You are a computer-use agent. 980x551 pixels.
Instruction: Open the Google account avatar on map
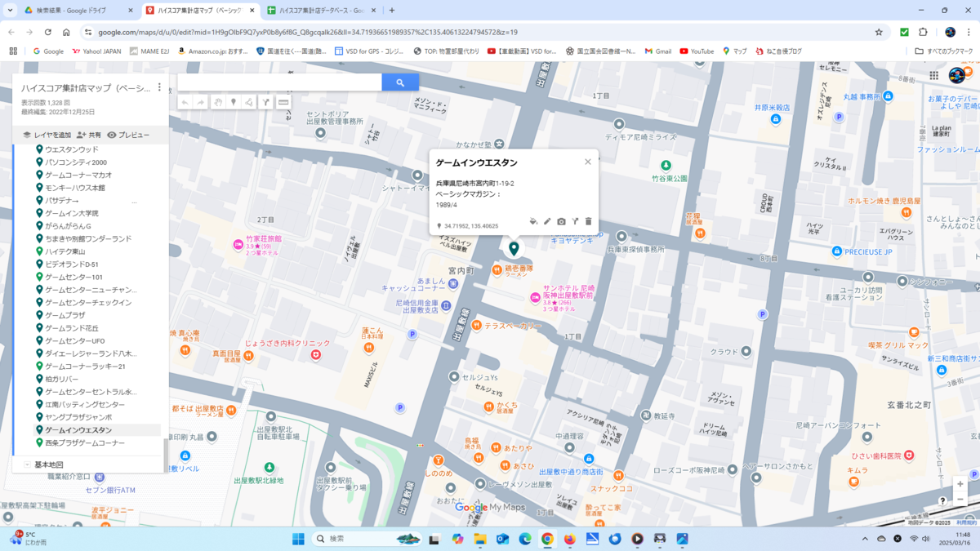tap(957, 75)
